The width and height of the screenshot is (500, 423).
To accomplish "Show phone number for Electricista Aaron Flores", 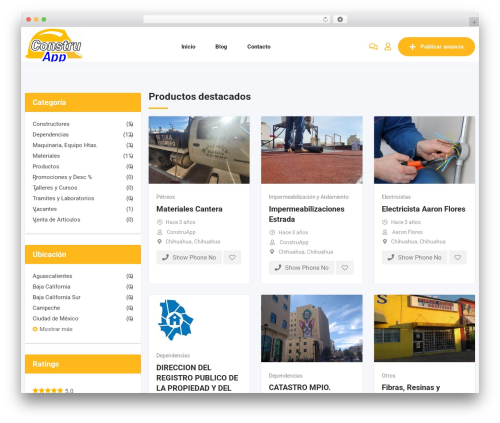I will coord(414,257).
